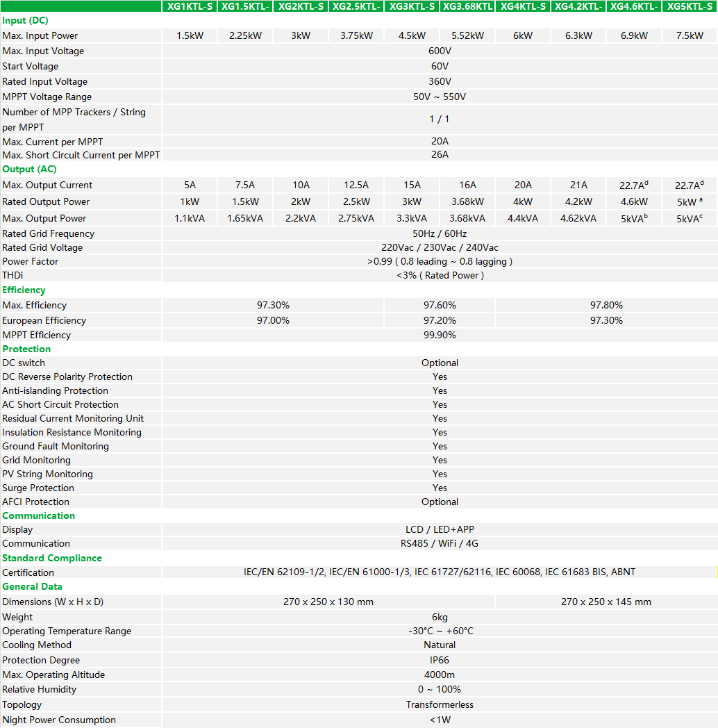Select the AFCI Protection row label

(36, 502)
